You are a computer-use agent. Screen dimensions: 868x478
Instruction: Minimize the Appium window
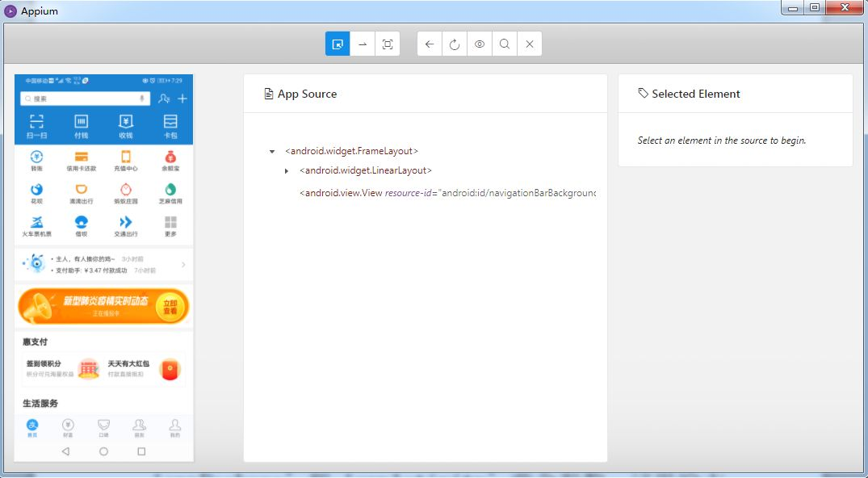[793, 8]
